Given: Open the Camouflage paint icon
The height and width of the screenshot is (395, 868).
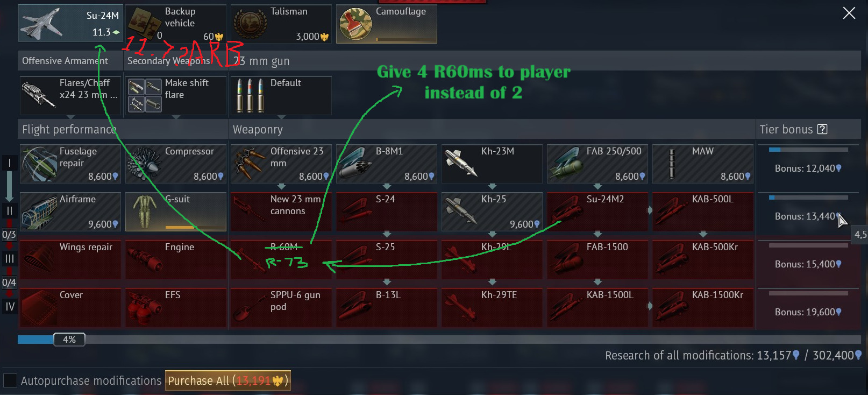Looking at the screenshot, I should coord(356,24).
